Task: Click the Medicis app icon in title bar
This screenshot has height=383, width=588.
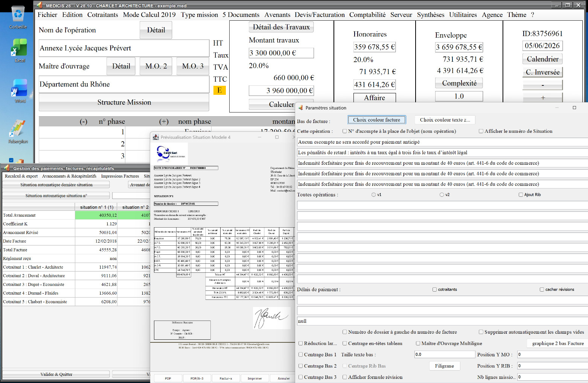Action: click(x=40, y=5)
